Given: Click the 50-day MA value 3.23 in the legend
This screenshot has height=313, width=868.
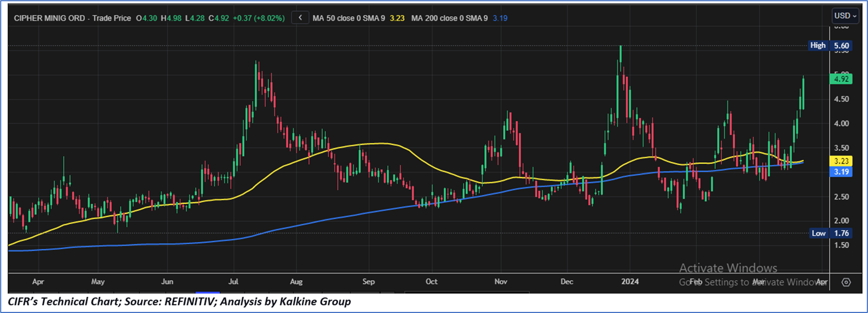Looking at the screenshot, I should tap(397, 18).
